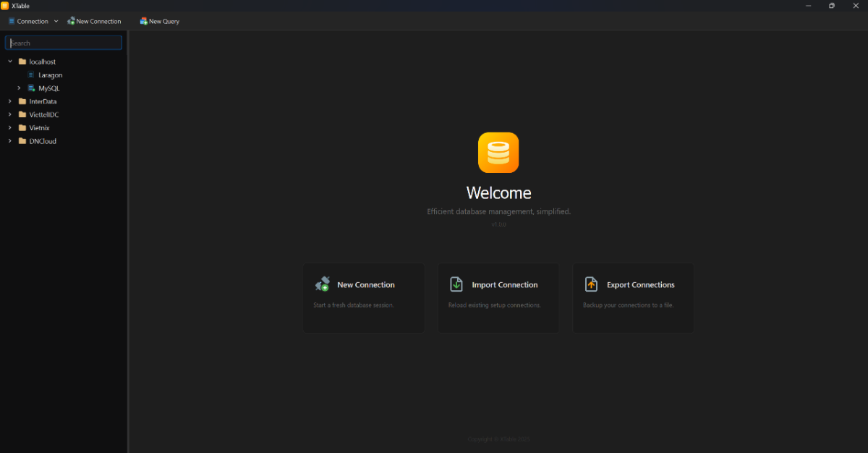Click the New Query toolbar icon
Viewport: 868px width, 453px height.
142,21
